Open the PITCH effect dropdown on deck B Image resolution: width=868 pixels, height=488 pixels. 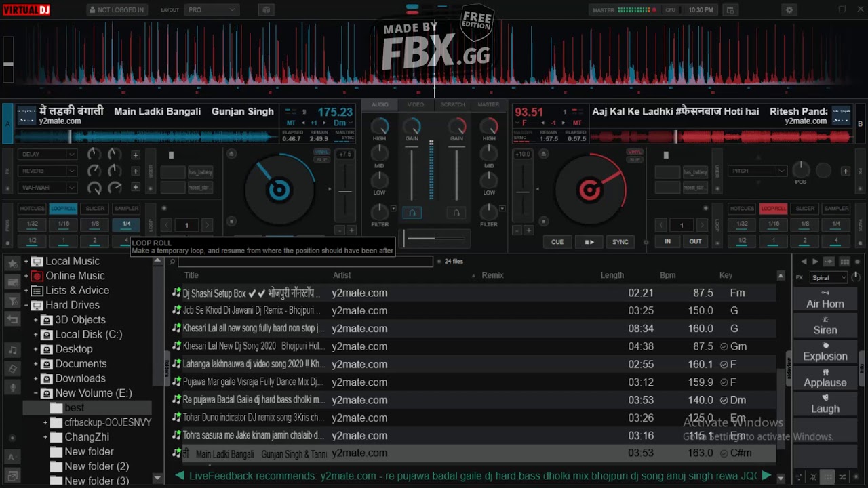pyautogui.click(x=757, y=171)
